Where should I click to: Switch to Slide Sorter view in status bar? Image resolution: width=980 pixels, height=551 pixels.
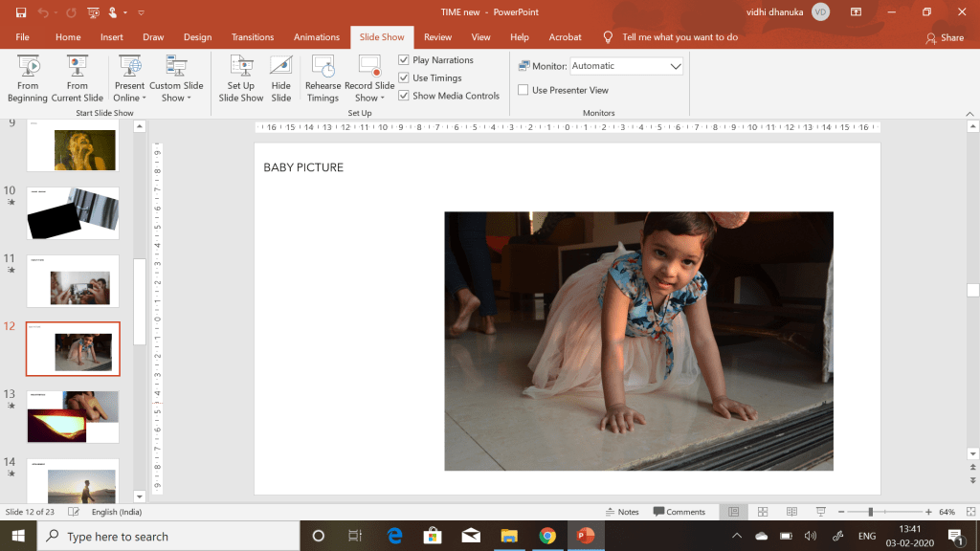(x=763, y=512)
